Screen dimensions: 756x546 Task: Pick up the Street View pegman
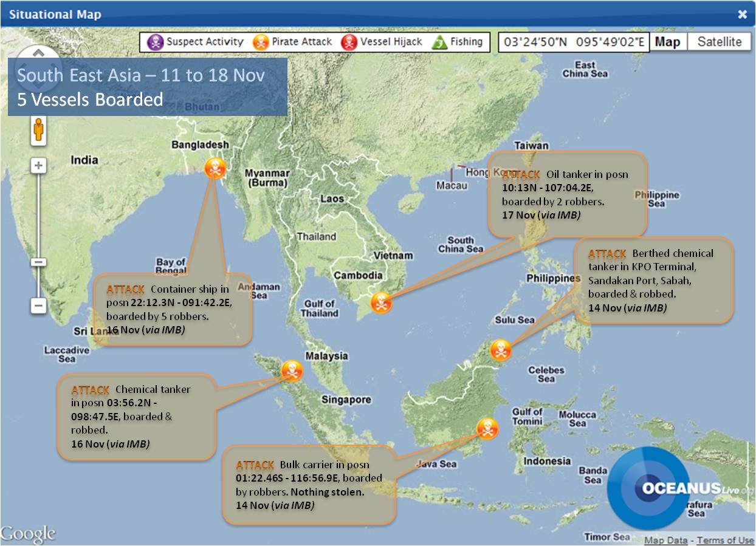coord(39,129)
